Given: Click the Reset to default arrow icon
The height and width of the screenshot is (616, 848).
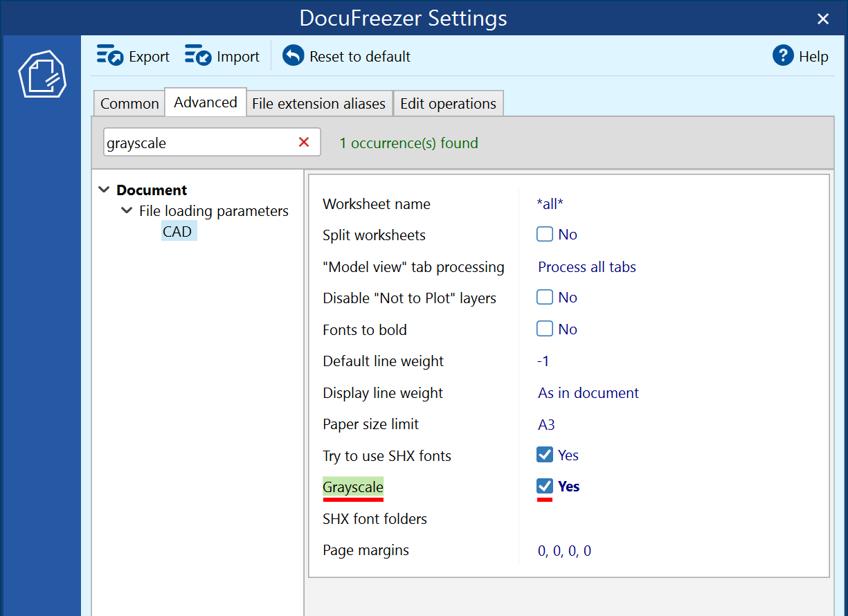Looking at the screenshot, I should point(293,55).
